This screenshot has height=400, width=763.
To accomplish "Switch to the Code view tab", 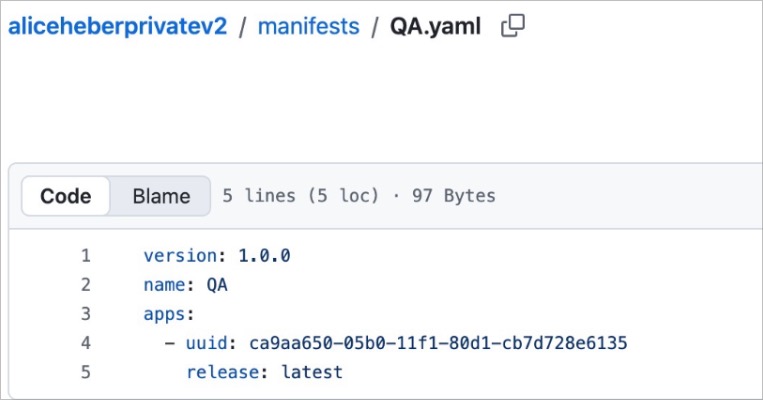I will 66,196.
